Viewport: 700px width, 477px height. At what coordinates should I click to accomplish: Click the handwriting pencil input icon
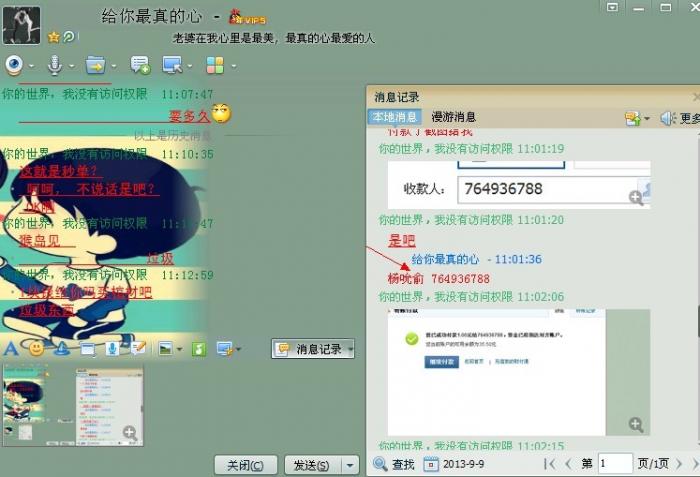(138, 348)
